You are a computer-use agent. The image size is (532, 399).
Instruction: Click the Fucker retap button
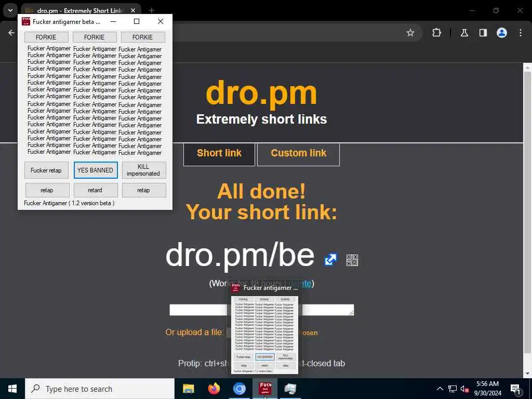(46, 170)
